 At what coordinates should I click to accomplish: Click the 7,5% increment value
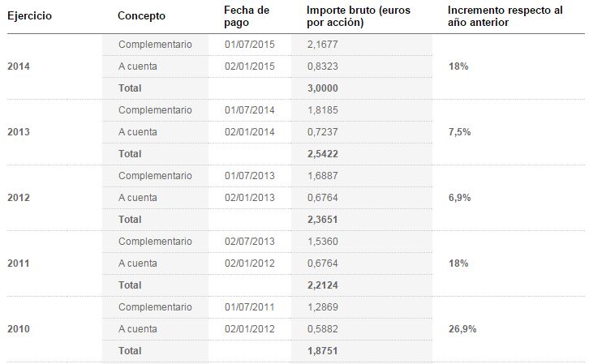459,131
